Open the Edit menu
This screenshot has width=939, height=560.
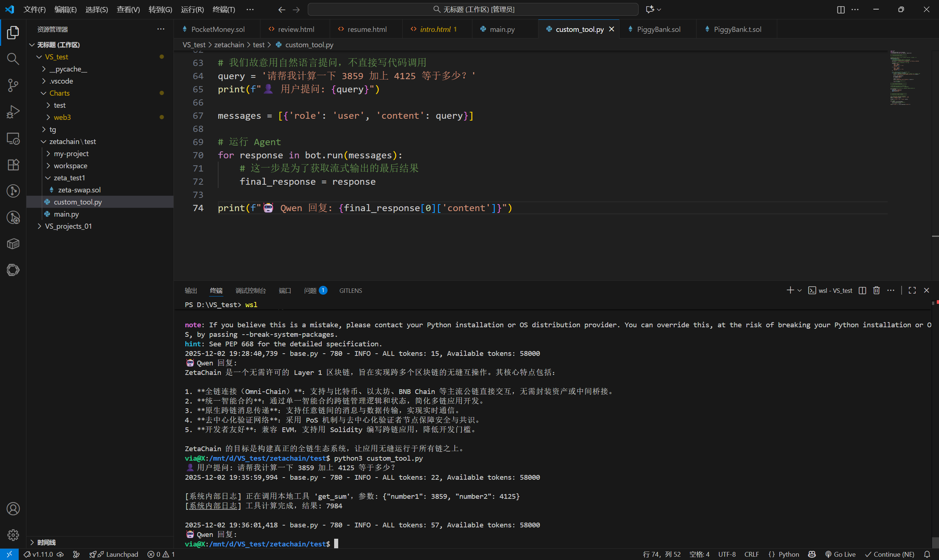pos(65,10)
